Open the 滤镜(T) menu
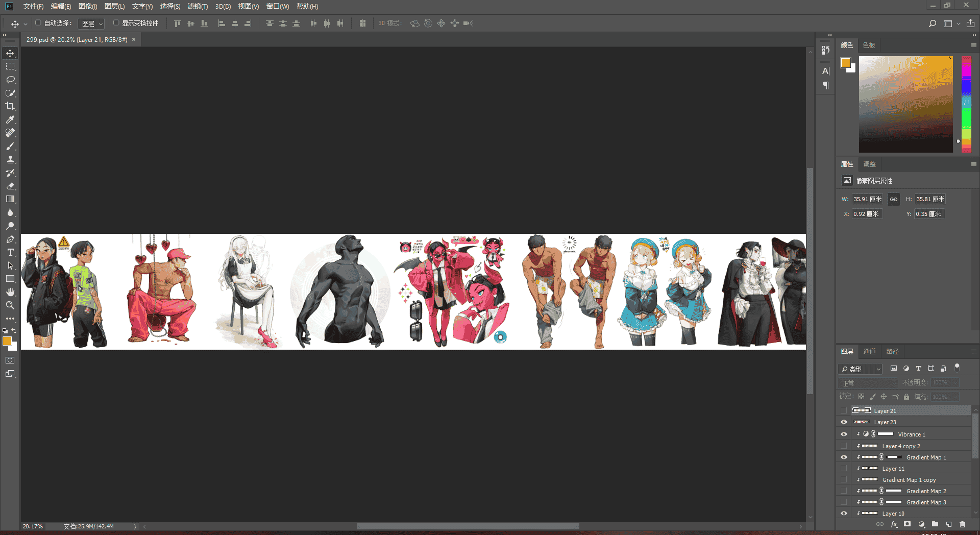 [198, 6]
